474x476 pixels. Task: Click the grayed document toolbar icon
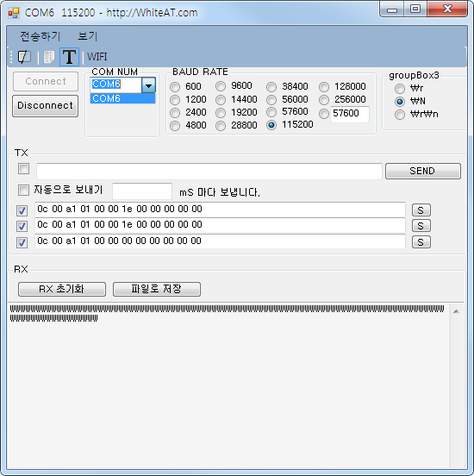pyautogui.click(x=48, y=57)
